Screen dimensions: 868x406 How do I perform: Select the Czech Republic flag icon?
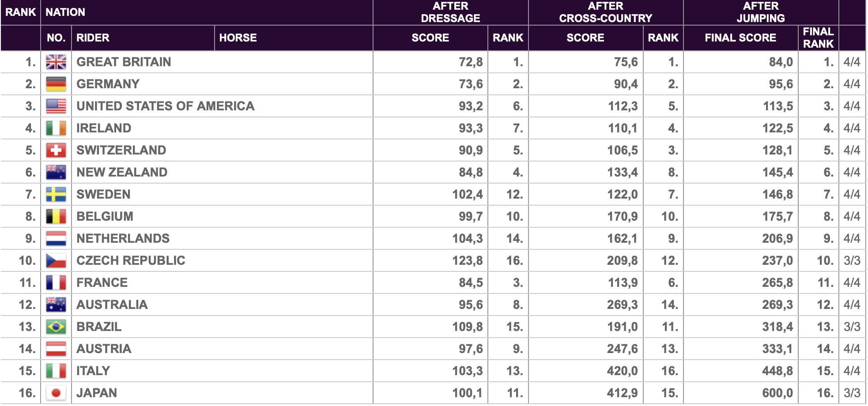point(56,261)
